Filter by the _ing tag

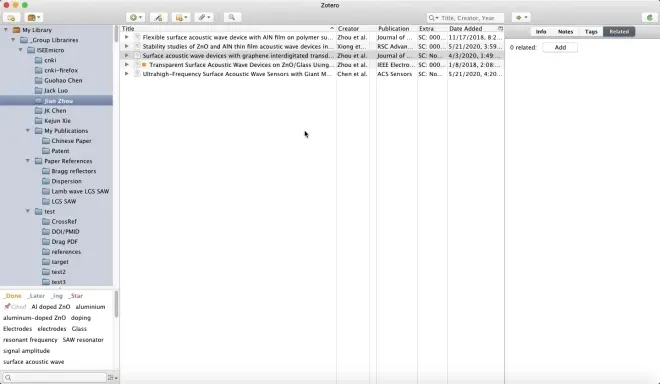point(56,296)
